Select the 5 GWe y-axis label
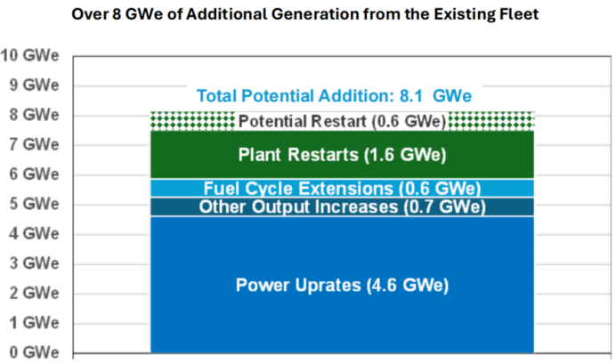Screen dimensions: 616x364 tap(34, 204)
